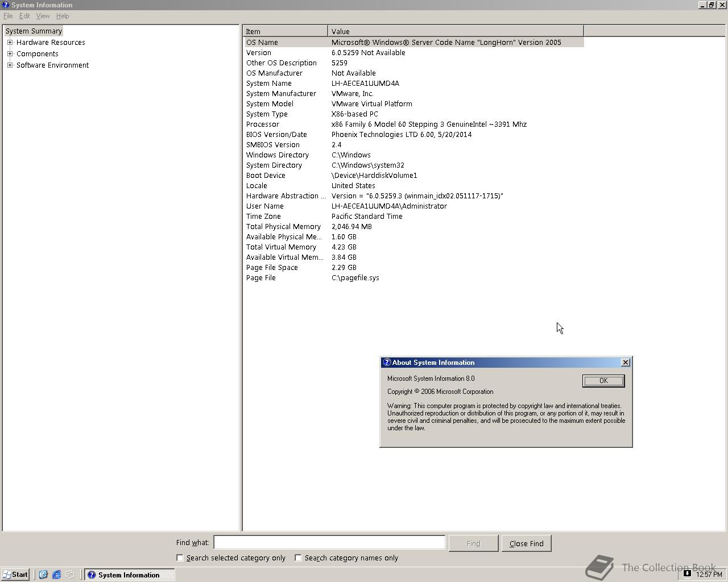728x582 pixels.
Task: Toggle Search selected category only checkbox
Action: pyautogui.click(x=180, y=558)
